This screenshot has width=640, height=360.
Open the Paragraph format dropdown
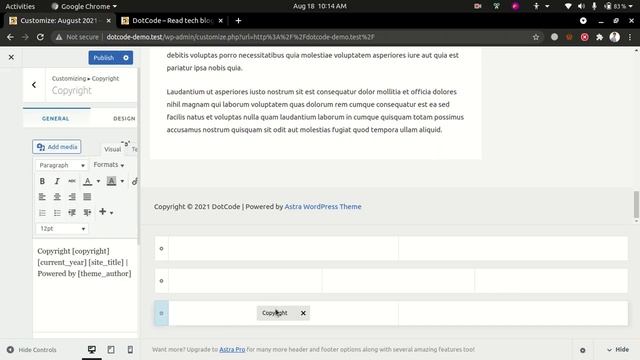(62, 165)
